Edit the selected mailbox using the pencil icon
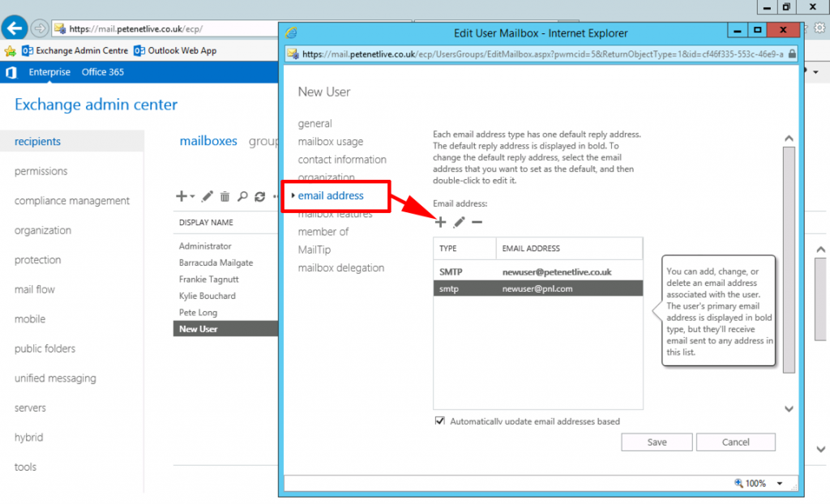Image resolution: width=830 pixels, height=504 pixels. 207,196
